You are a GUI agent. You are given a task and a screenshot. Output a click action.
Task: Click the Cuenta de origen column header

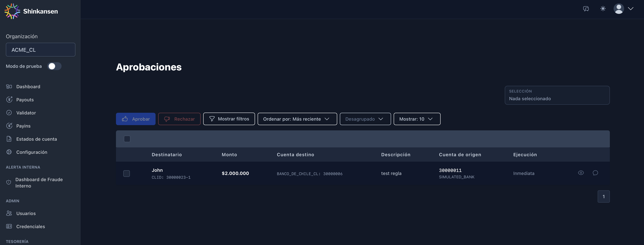click(x=460, y=154)
